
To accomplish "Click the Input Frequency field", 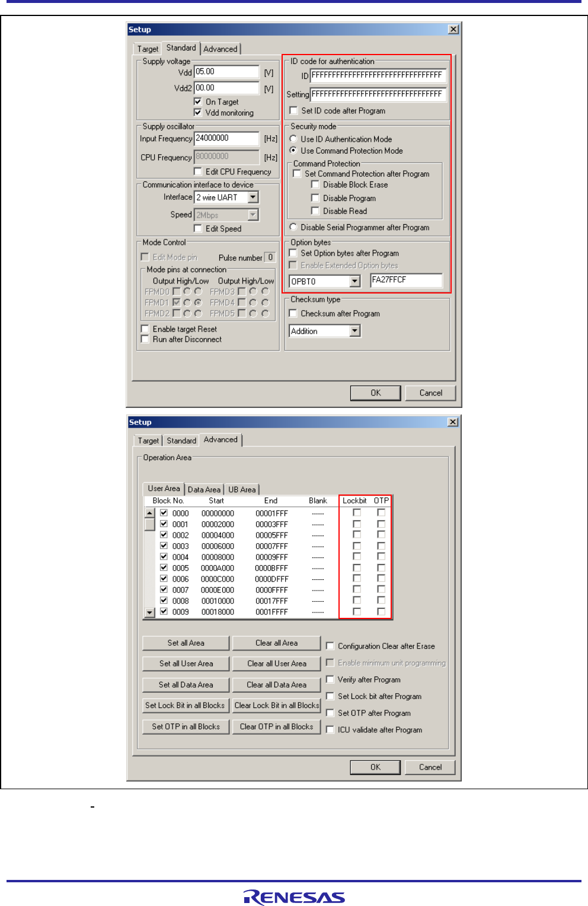I will 226,138.
